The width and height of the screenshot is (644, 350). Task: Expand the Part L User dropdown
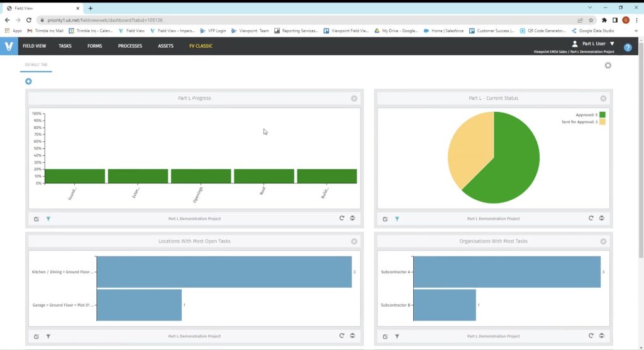(x=612, y=43)
